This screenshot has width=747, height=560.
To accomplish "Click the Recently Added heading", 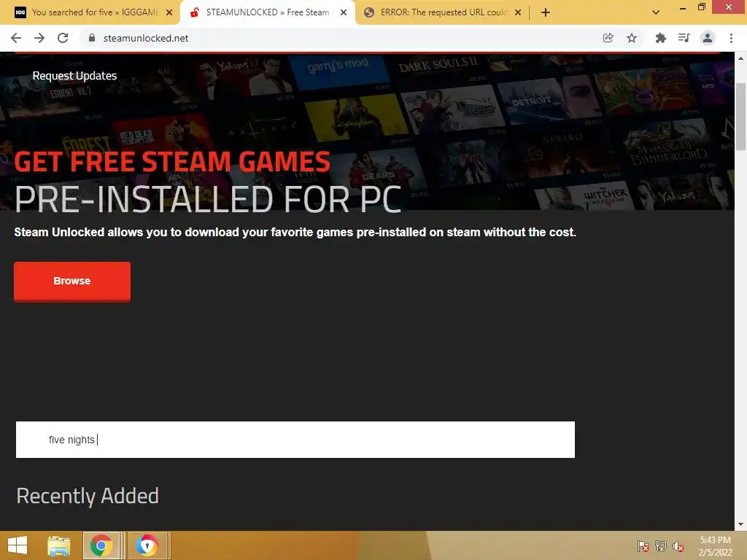I will (x=88, y=496).
